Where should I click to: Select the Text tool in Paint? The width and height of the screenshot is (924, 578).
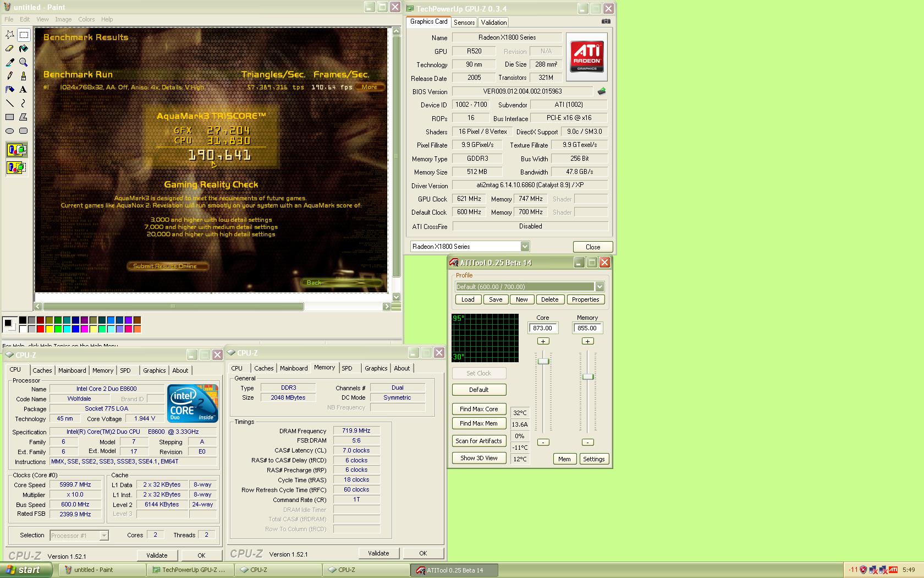(x=24, y=89)
